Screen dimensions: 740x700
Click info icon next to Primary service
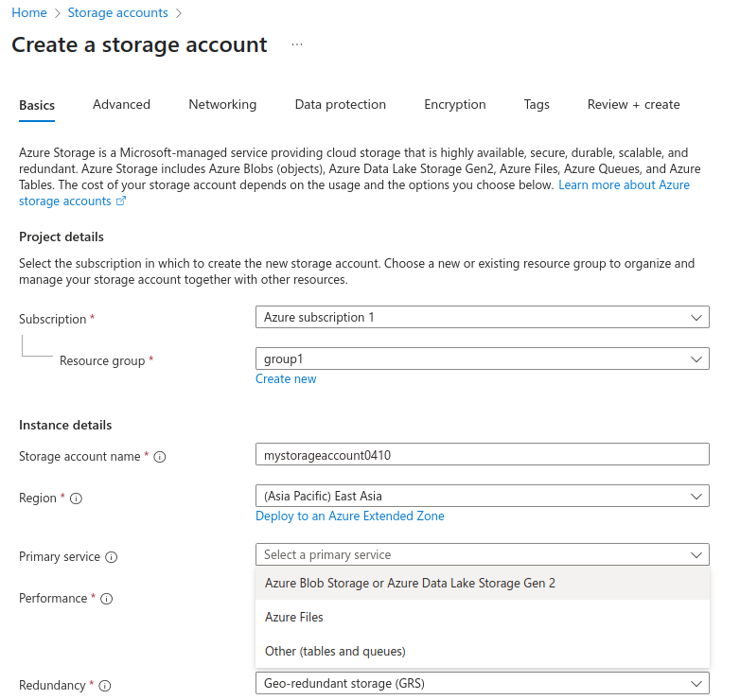112,557
